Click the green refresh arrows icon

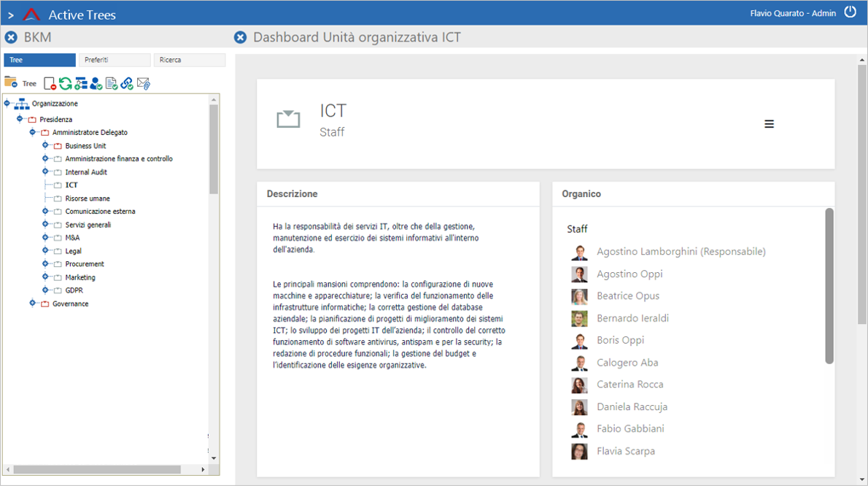point(66,84)
